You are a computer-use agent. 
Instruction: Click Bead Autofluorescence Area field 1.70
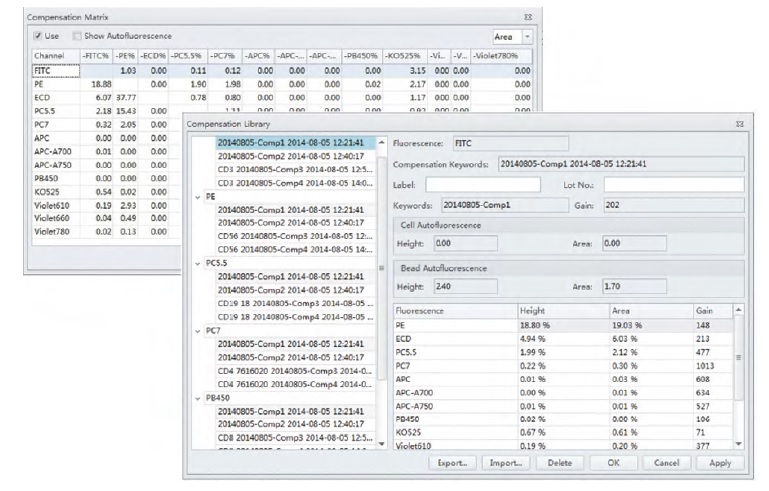634,286
